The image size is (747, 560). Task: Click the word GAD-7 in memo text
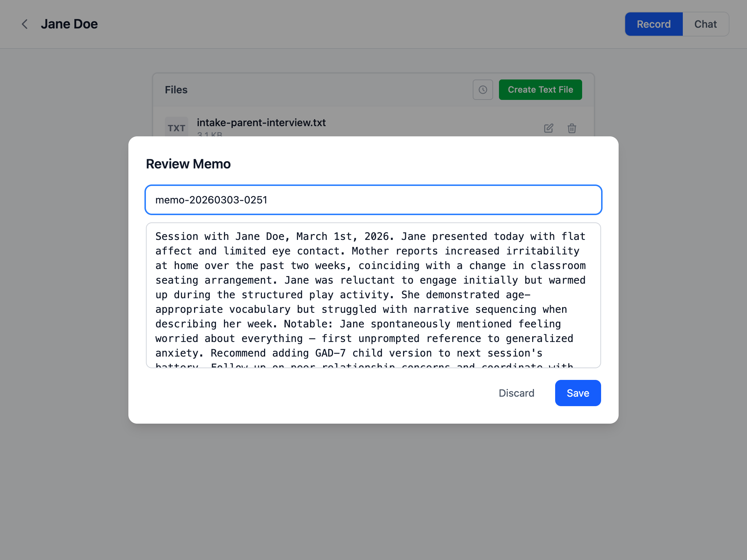coord(330,353)
